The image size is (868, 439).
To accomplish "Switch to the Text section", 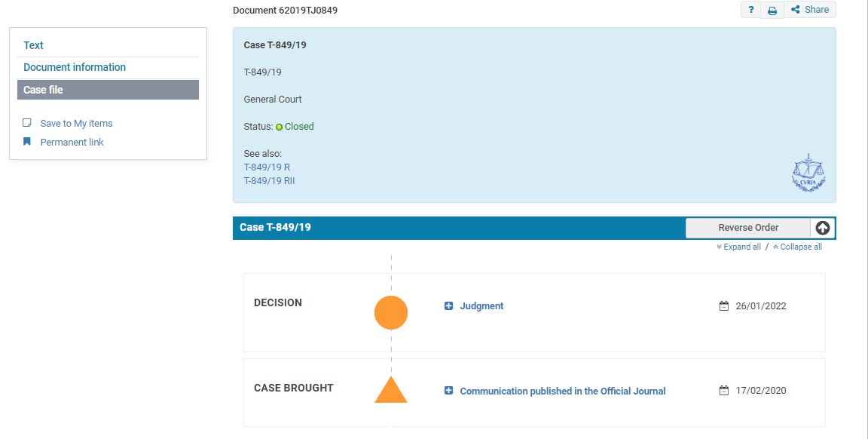I will [x=33, y=45].
